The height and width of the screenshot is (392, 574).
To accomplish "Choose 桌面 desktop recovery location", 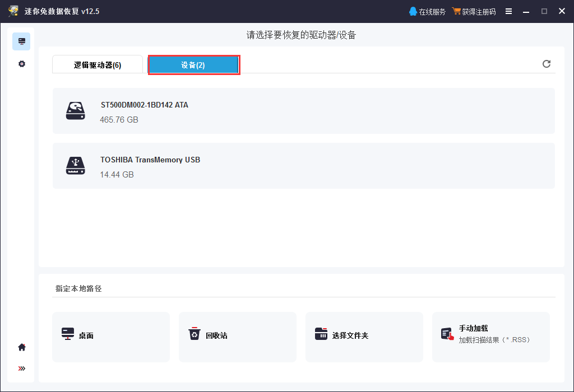I will point(111,337).
